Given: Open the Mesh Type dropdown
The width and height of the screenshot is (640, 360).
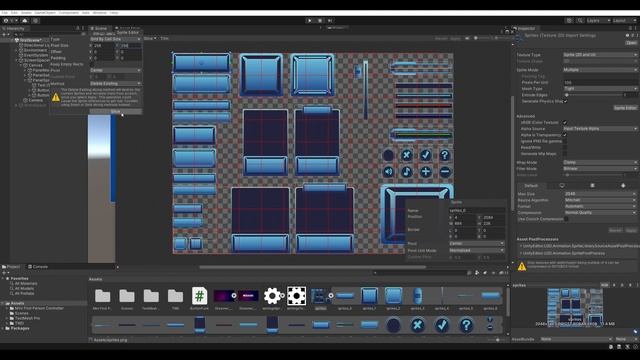Looking at the screenshot, I should [x=600, y=89].
